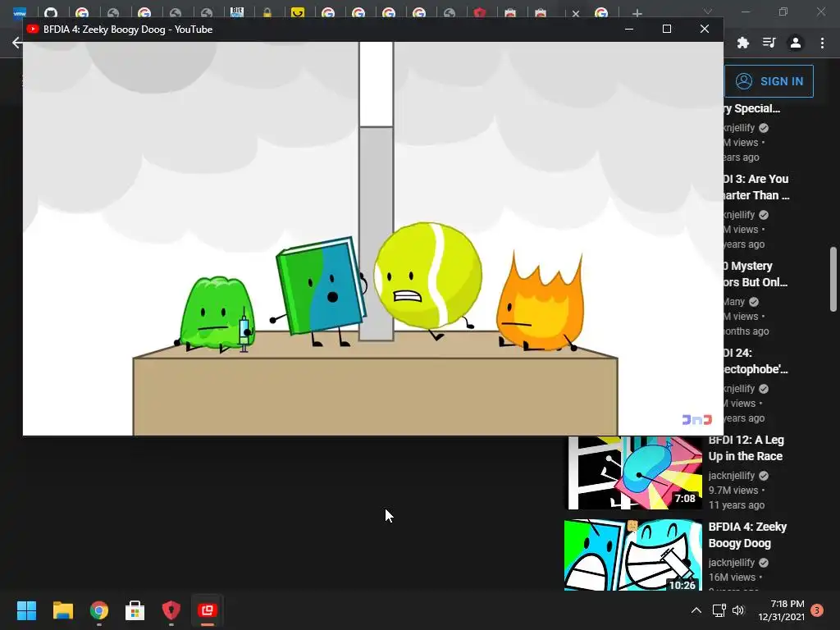Click the 10:26 duration badge on BFDIA 4
840x630 pixels.
point(682,585)
